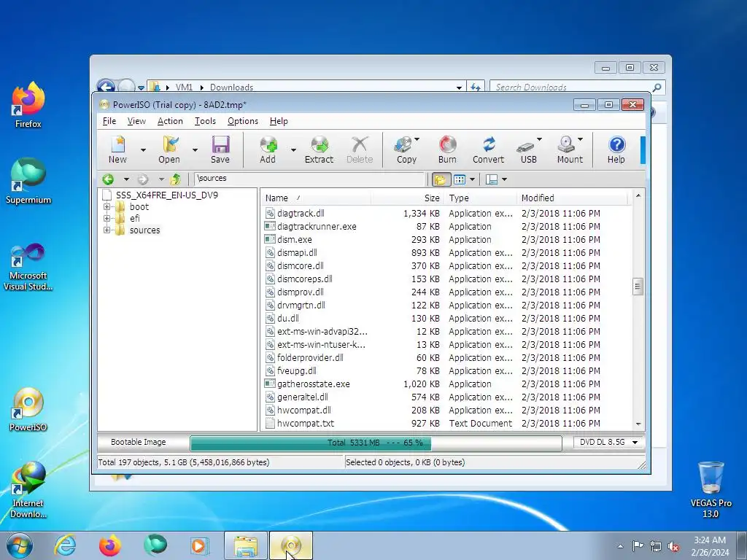
Task: Sort files by the Name column header
Action: click(x=316, y=198)
